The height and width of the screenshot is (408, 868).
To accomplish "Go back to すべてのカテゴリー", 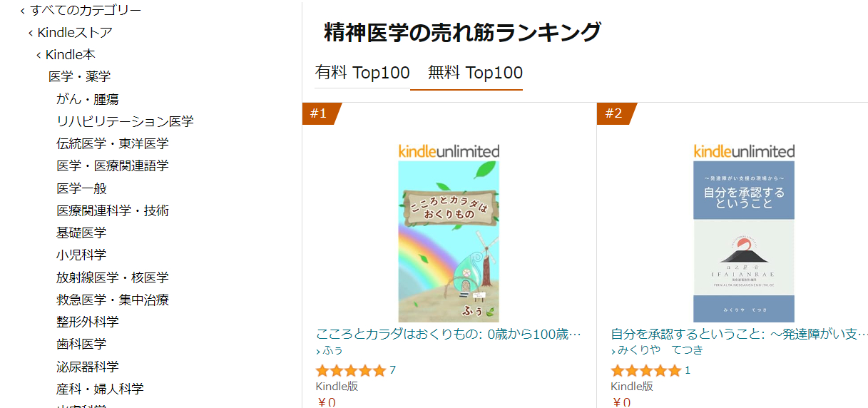I will [x=85, y=10].
